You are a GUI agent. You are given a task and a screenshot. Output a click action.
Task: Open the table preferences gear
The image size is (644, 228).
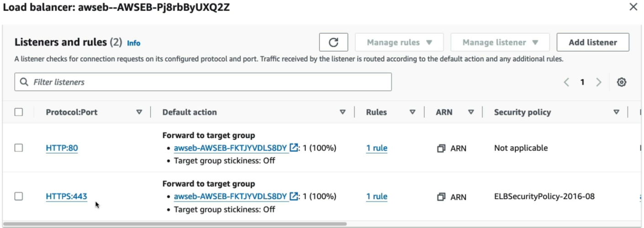pos(621,82)
